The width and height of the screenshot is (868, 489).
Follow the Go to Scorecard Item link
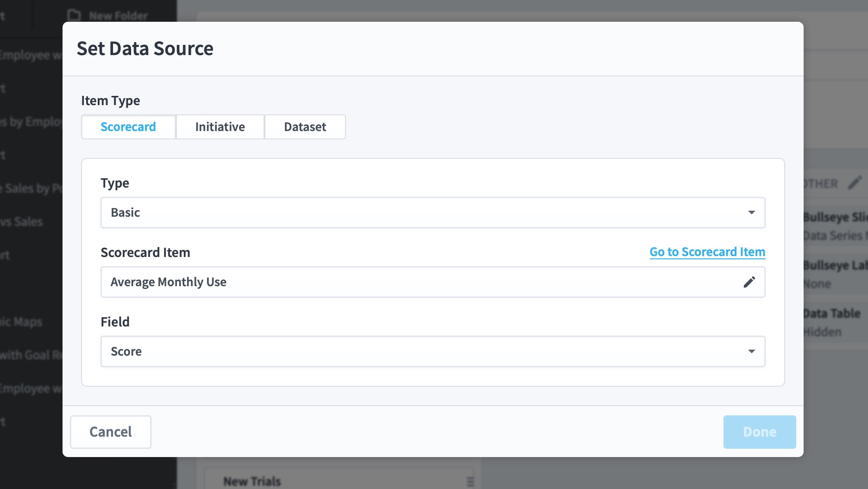point(707,252)
